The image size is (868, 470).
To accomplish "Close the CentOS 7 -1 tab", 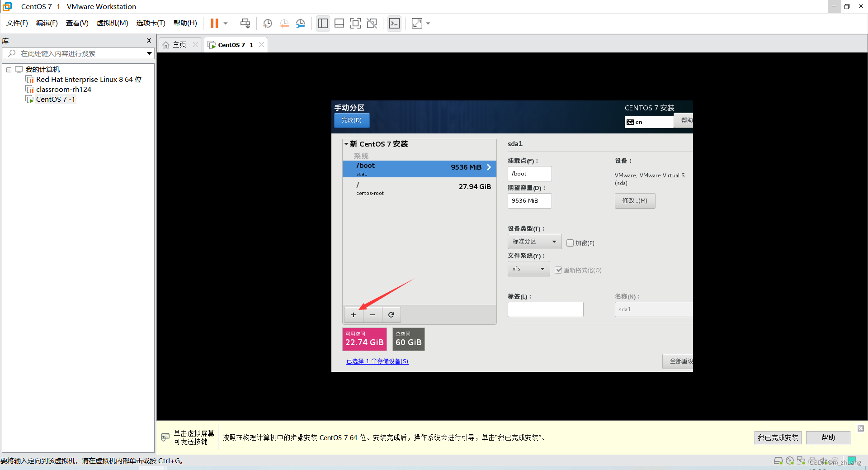I will pos(261,45).
